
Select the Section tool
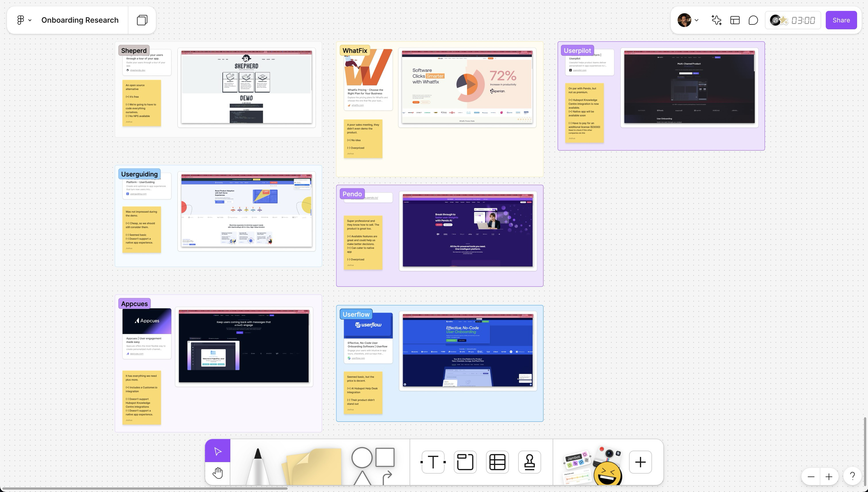465,462
